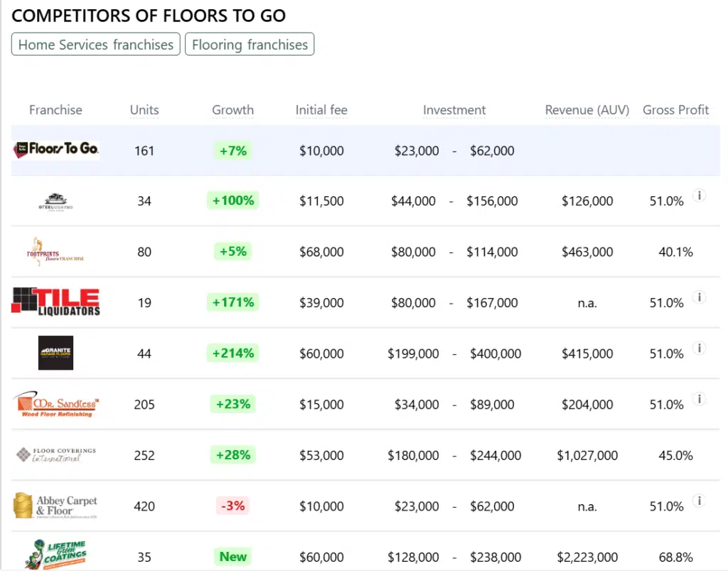
Task: Click the Units column header
Action: (x=144, y=110)
